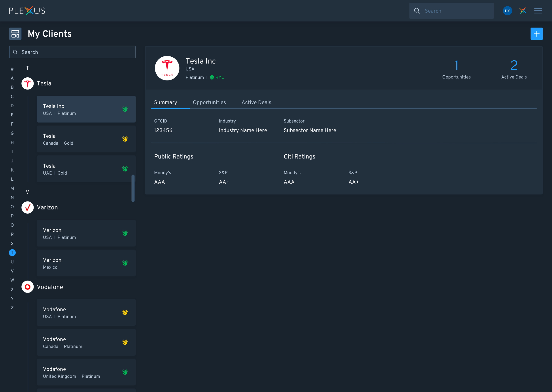Switch to the Active Deals tab
The width and height of the screenshot is (552, 392).
point(256,102)
